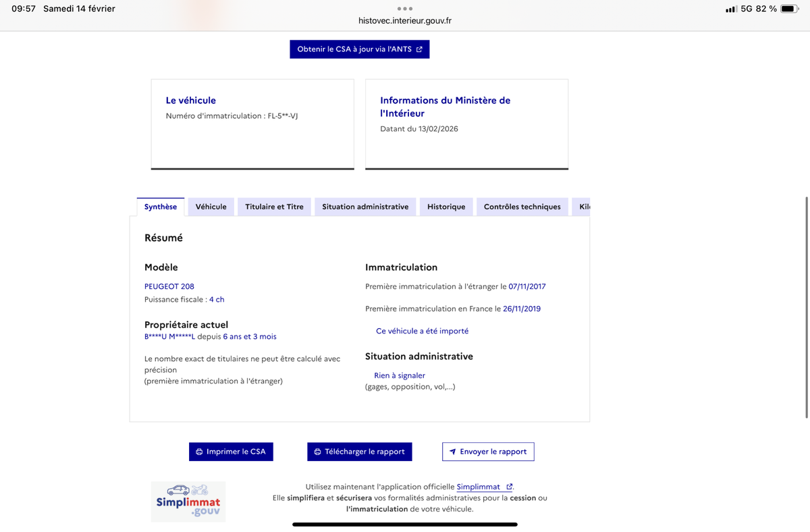
Task: Select the Situation administrative tab
Action: click(x=365, y=207)
